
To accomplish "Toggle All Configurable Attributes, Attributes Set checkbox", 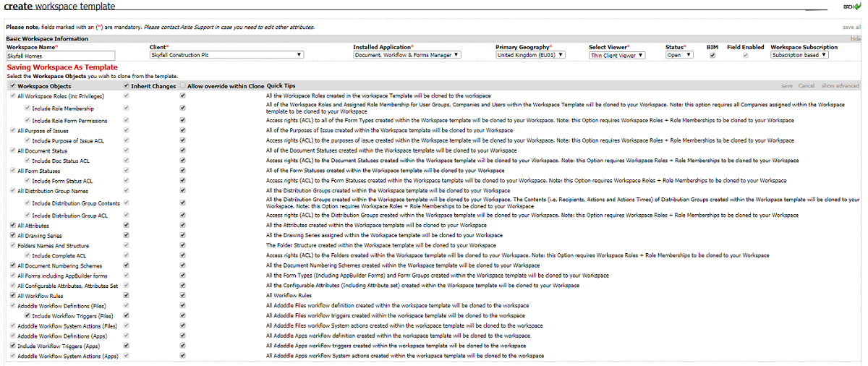I will tap(12, 286).
